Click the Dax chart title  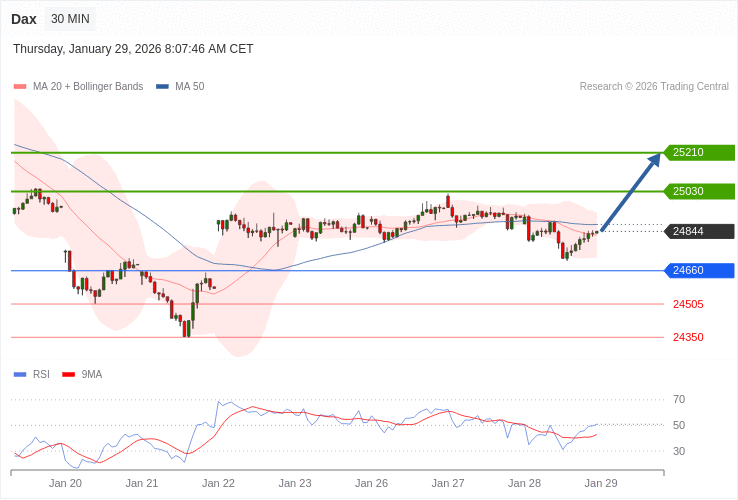coord(24,19)
